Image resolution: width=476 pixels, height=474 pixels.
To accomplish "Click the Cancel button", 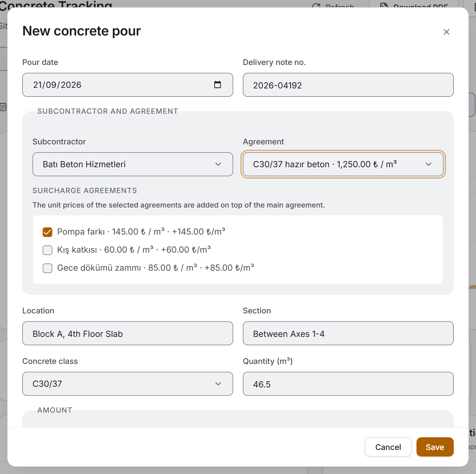I will [x=388, y=447].
